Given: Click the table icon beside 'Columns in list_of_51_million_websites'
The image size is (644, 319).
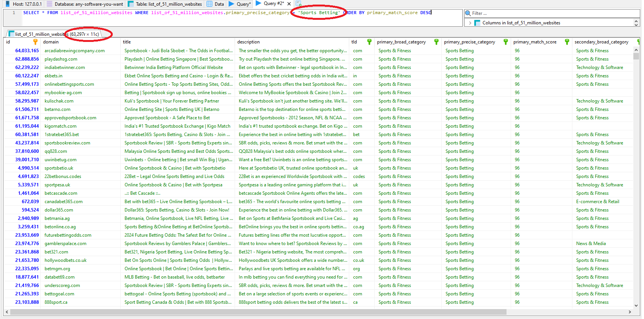Looking at the screenshot, I should [x=477, y=23].
